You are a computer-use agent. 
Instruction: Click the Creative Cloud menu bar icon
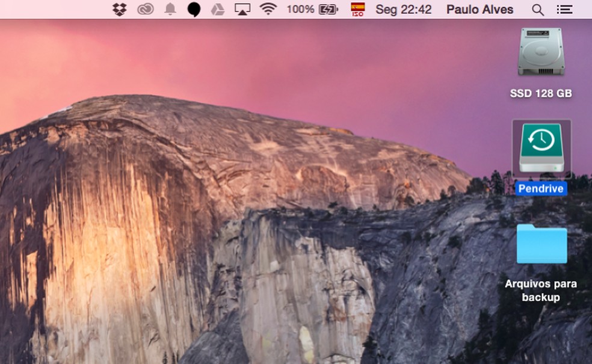(146, 10)
